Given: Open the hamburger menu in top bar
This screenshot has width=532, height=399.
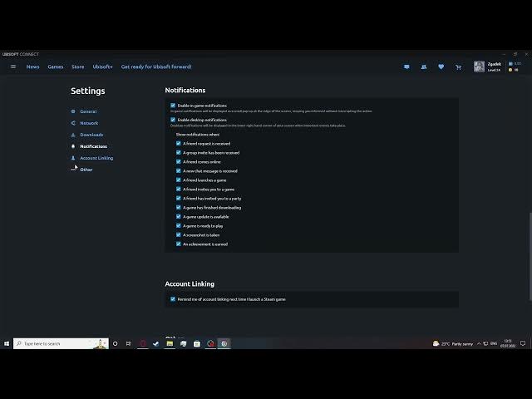Looking at the screenshot, I should tap(12, 66).
